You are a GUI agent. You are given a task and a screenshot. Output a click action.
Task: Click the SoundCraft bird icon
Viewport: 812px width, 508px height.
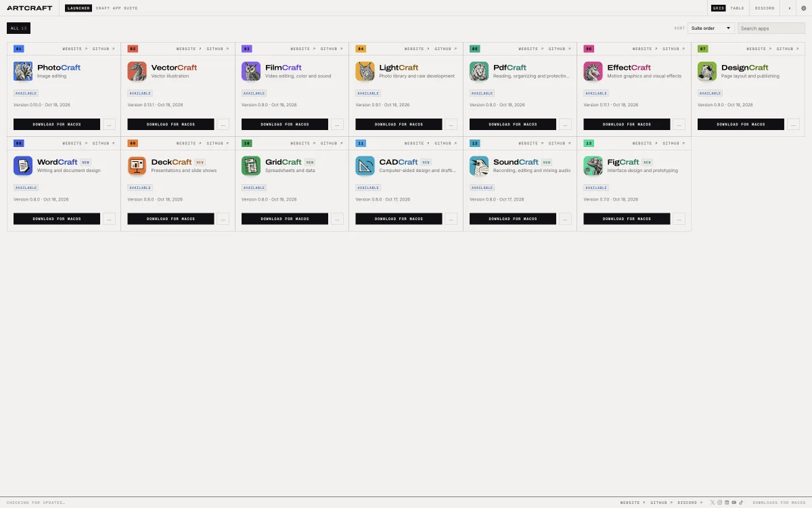pos(479,166)
